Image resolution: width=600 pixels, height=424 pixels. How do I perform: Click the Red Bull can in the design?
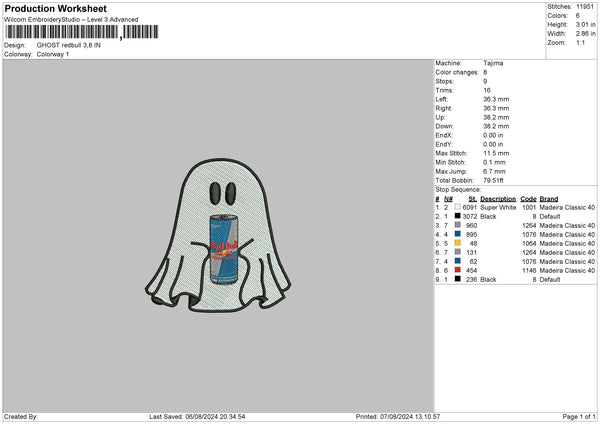coord(224,249)
